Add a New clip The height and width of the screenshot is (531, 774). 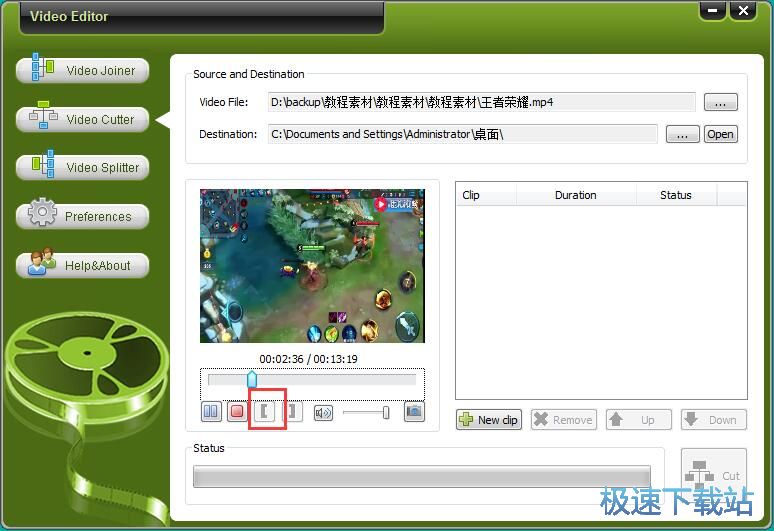click(489, 420)
